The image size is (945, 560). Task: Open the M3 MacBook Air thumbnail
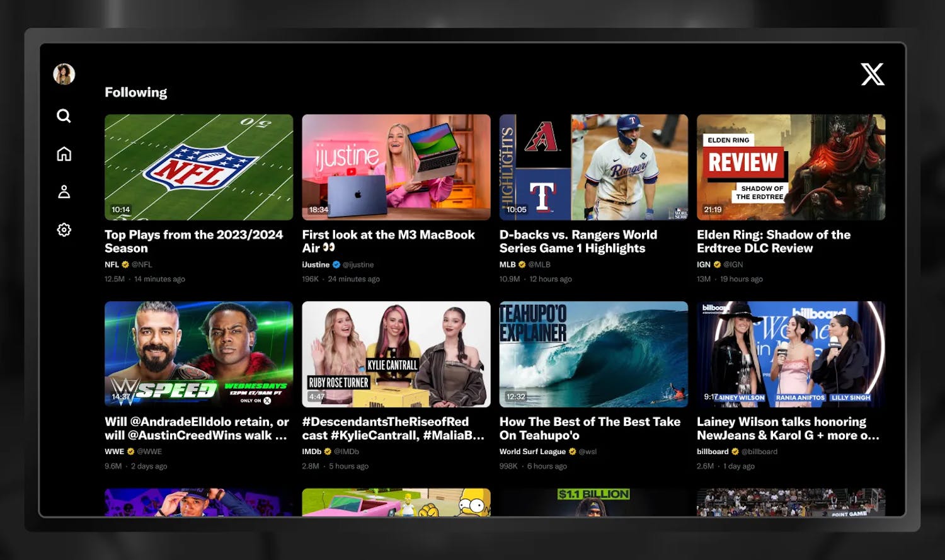pos(396,167)
